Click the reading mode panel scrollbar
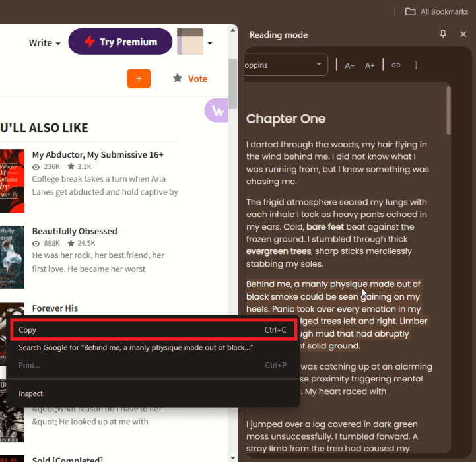This screenshot has height=462, width=476. tap(449, 110)
